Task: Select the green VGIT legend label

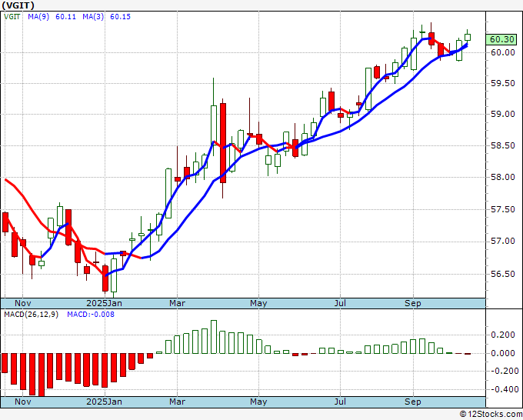Action: 12,17
